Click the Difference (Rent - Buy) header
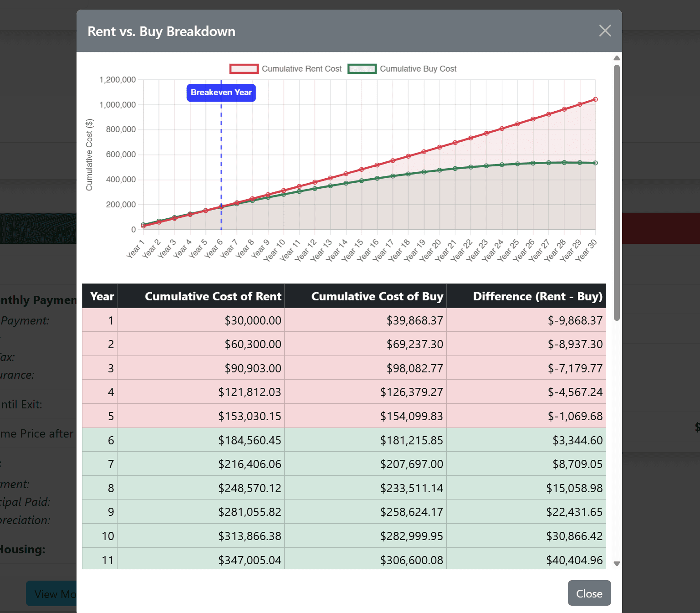700x613 pixels. [x=538, y=296]
